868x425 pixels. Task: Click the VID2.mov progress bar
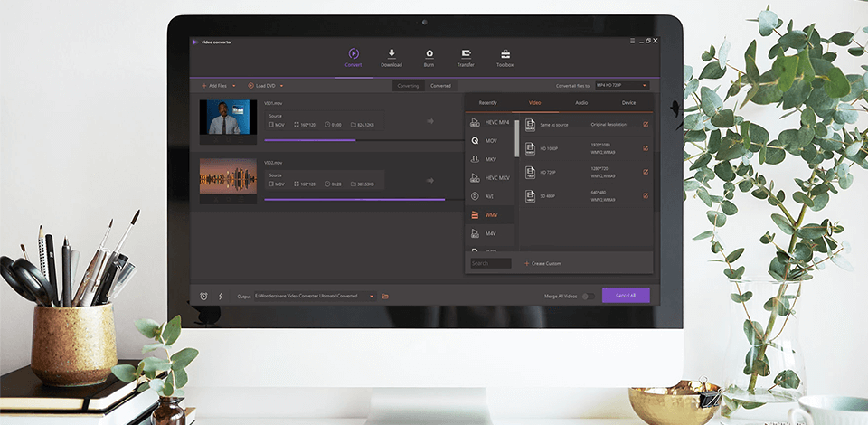[x=363, y=199]
